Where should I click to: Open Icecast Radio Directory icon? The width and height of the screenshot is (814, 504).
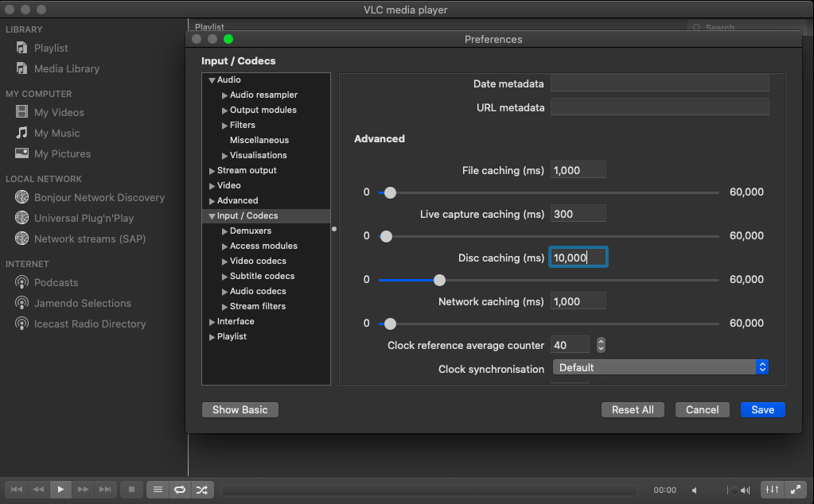pos(21,324)
